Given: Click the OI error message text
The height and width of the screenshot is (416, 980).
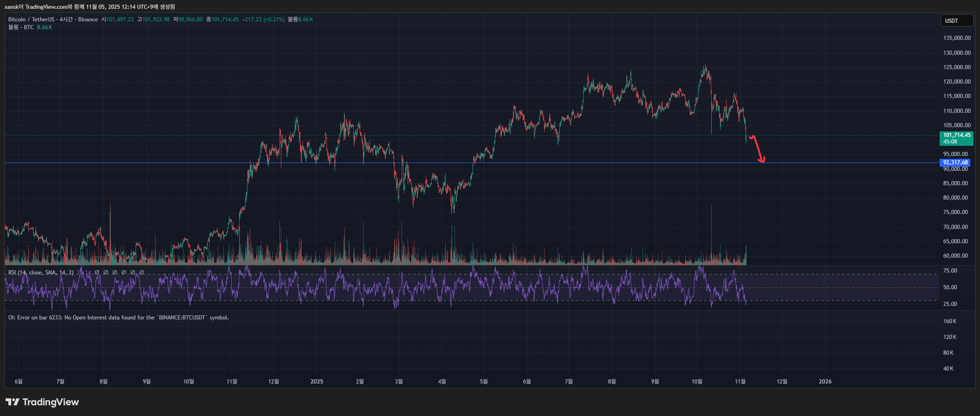Looking at the screenshot, I should (x=118, y=318).
